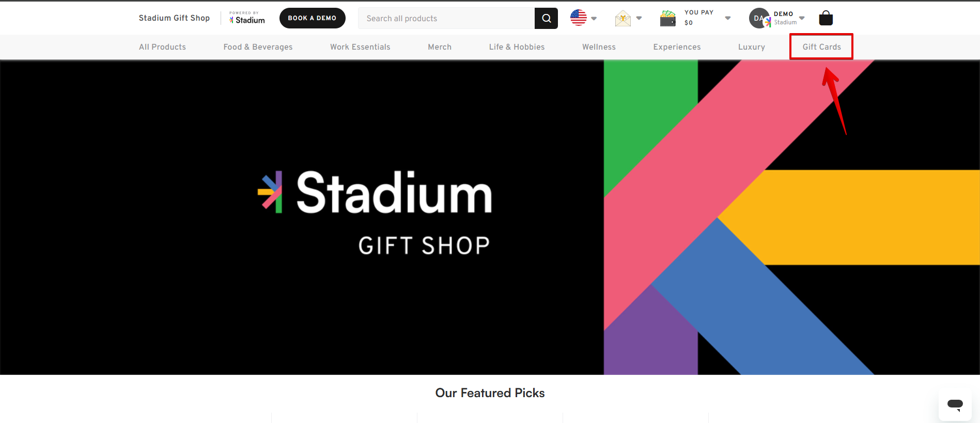The width and height of the screenshot is (980, 423).
Task: Expand the country flag dropdown arrow
Action: pos(594,19)
